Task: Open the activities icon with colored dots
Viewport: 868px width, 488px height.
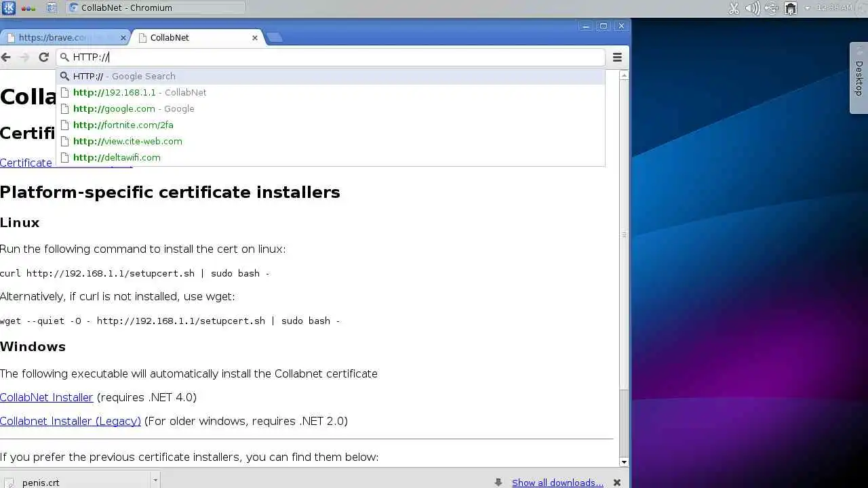Action: pos(28,8)
